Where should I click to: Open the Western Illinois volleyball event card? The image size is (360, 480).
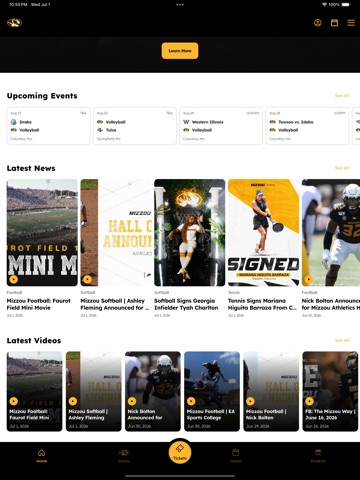221,126
